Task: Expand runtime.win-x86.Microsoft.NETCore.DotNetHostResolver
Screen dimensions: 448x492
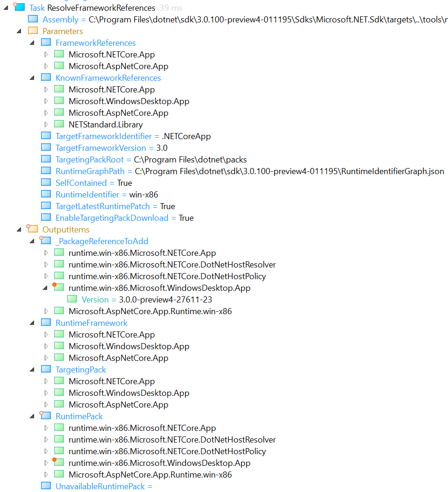Action: pyautogui.click(x=46, y=264)
